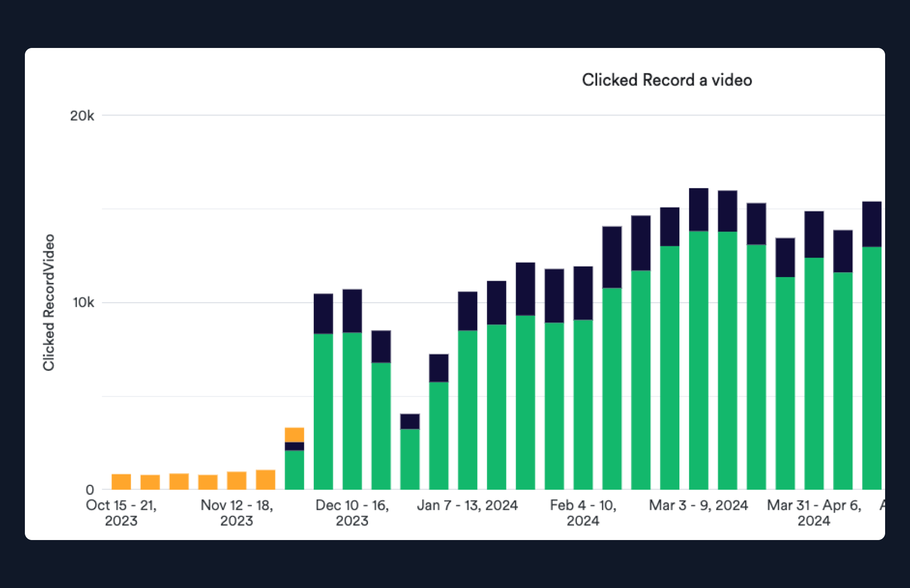Viewport: 910px width, 588px height.
Task: Select green segment of Mar 31 - Apr 6 bar
Action: [814, 373]
